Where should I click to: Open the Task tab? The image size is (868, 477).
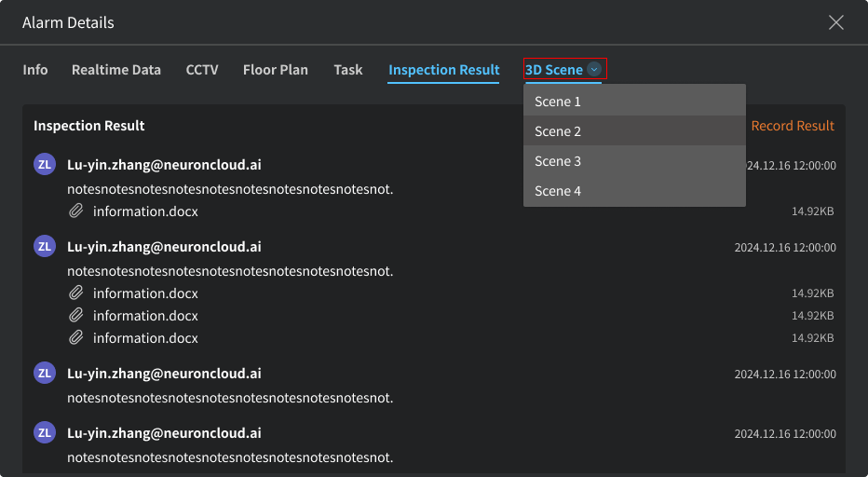pyautogui.click(x=348, y=70)
